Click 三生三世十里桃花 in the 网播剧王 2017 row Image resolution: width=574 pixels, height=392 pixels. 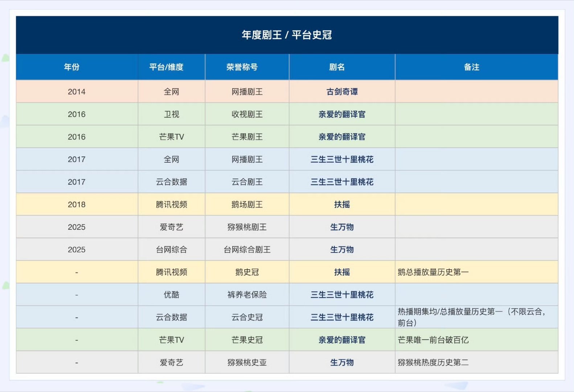coord(342,159)
